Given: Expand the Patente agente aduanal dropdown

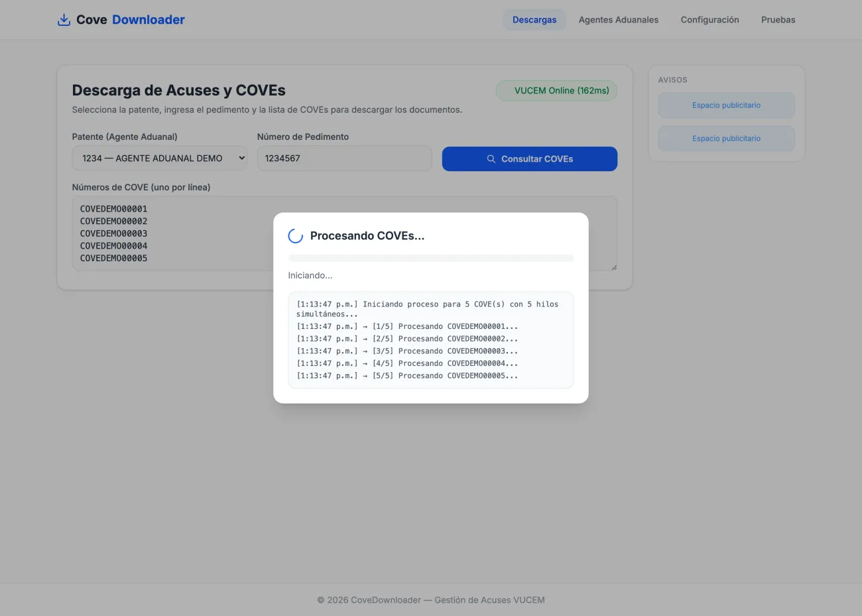Looking at the screenshot, I should pos(160,158).
